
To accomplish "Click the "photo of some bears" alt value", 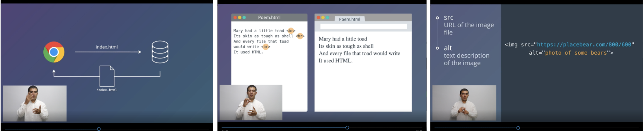I will (x=576, y=53).
